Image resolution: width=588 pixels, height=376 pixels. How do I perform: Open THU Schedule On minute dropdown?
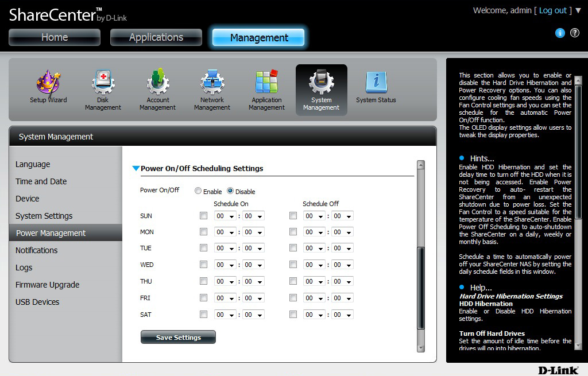[x=253, y=281]
